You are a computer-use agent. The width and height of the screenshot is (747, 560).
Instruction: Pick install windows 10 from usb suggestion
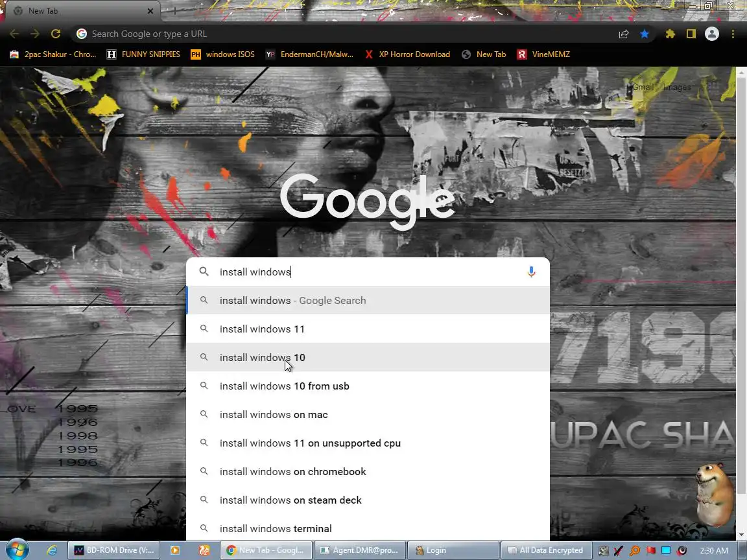[x=368, y=386]
